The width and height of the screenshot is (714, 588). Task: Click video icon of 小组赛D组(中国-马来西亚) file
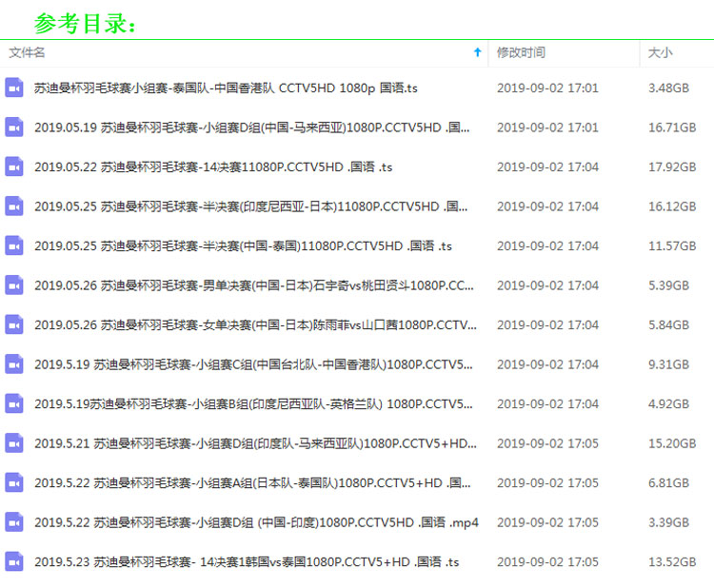[14, 127]
